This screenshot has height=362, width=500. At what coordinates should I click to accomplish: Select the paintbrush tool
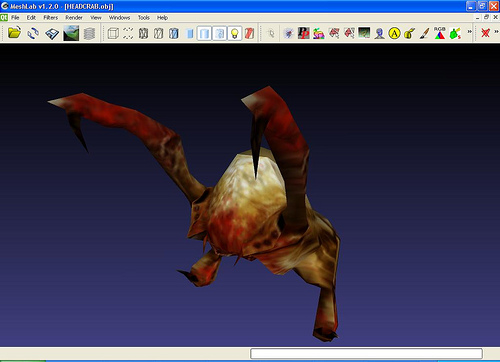tap(424, 33)
